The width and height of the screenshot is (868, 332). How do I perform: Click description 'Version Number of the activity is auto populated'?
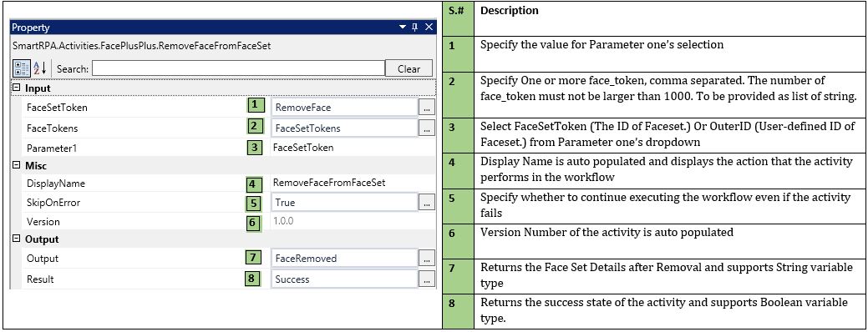607,233
